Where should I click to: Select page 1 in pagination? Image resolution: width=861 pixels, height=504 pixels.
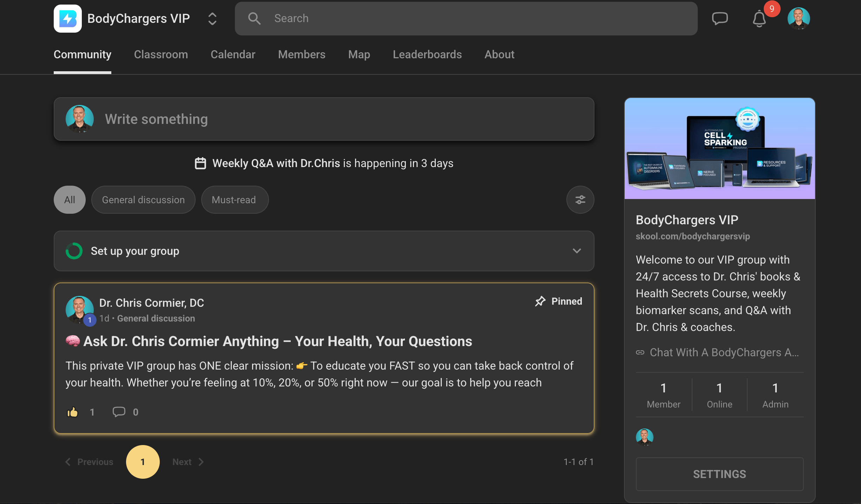[143, 462]
